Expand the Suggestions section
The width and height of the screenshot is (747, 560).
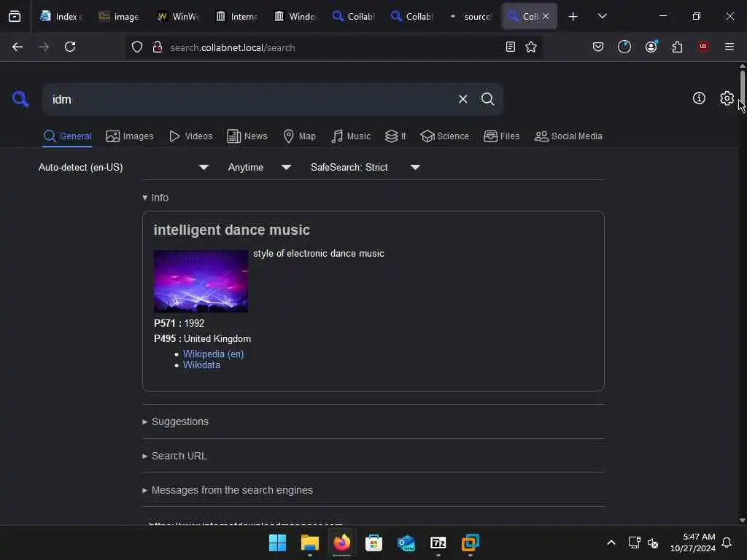[x=175, y=421]
